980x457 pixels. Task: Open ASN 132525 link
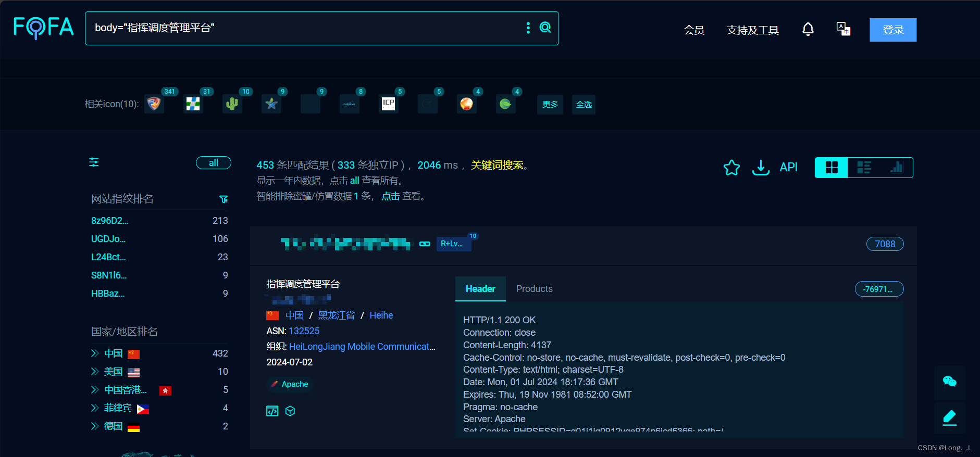click(x=304, y=331)
